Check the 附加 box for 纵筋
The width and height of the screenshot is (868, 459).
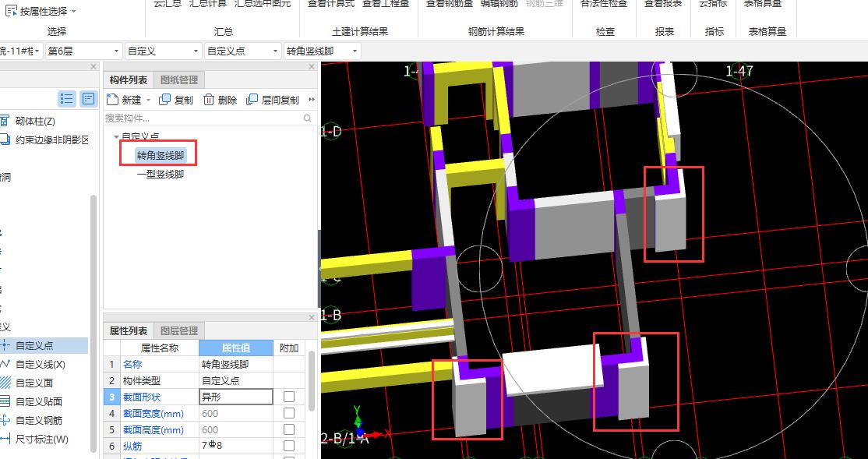(x=289, y=446)
